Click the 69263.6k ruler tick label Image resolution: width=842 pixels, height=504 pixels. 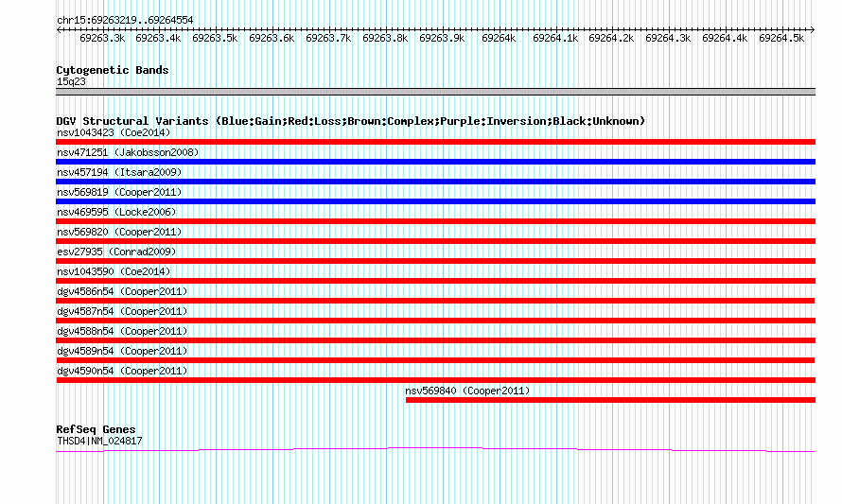click(272, 38)
